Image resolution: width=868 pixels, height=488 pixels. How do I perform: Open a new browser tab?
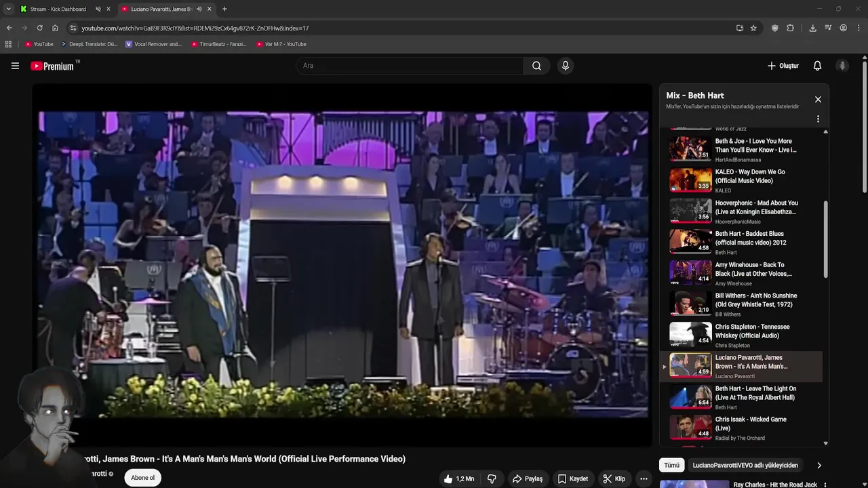[224, 9]
